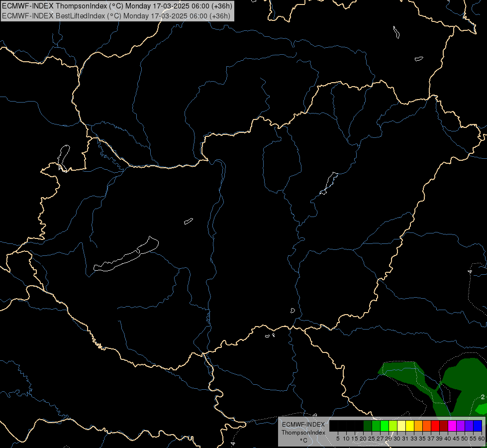Click the contour label 4 near right edge
Viewport: 487px width, 448px height.
pos(470,272)
